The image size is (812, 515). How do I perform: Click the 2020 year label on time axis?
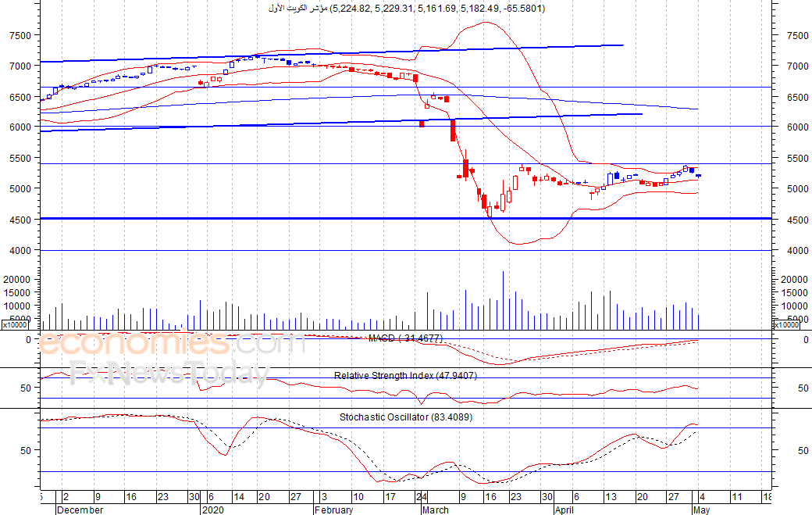pos(213,510)
